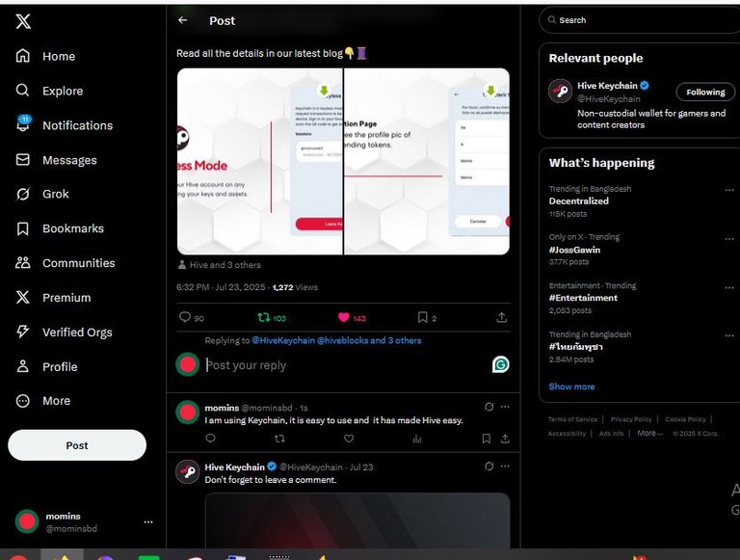The width and height of the screenshot is (740, 560).
Task: Share the momins comment
Action: click(x=505, y=439)
